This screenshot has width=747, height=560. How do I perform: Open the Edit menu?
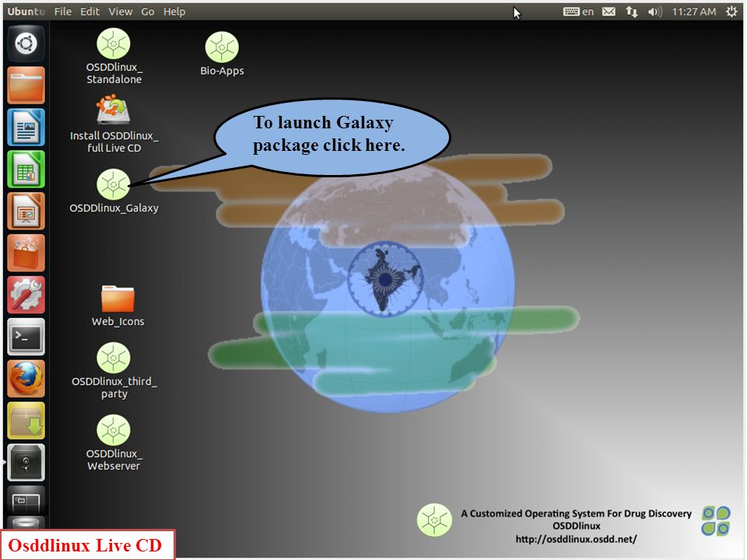(x=89, y=12)
